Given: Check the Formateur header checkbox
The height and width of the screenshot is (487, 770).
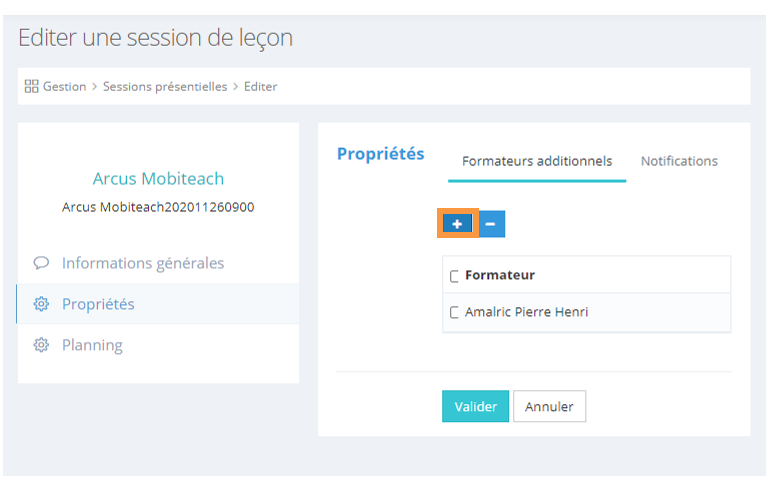Looking at the screenshot, I should [x=455, y=276].
